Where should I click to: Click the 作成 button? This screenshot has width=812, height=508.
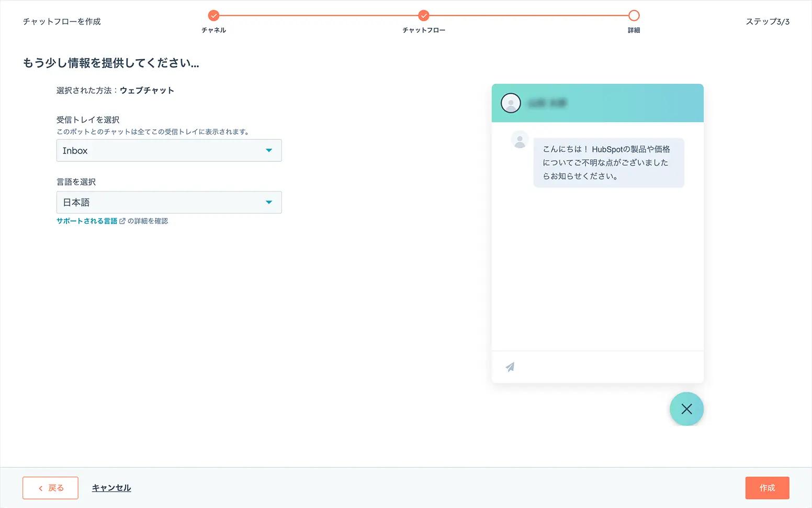(767, 488)
